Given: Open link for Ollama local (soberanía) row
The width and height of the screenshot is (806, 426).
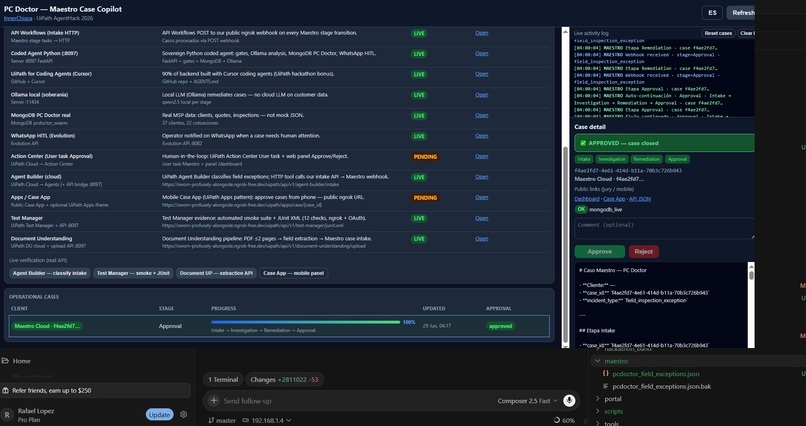Looking at the screenshot, I should [482, 95].
